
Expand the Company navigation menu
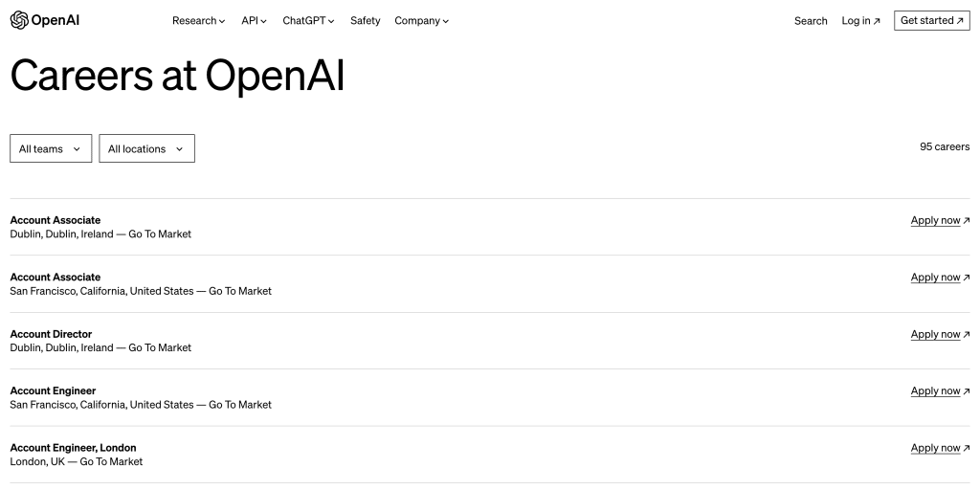(421, 21)
